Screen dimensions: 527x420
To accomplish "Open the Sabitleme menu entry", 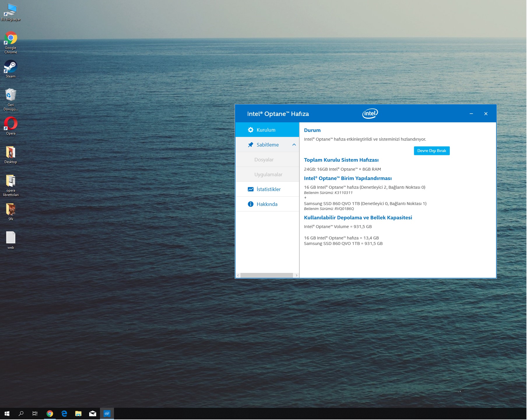I will point(267,145).
